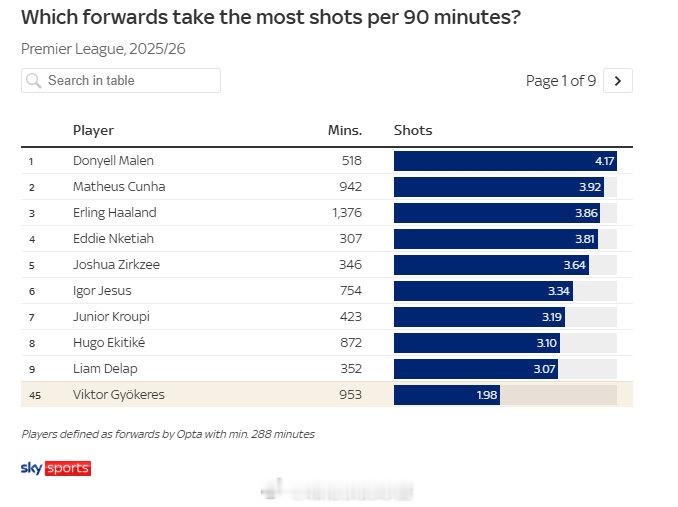Click the chart title heading
Image resolution: width=678 pixels, height=507 pixels.
click(x=270, y=18)
